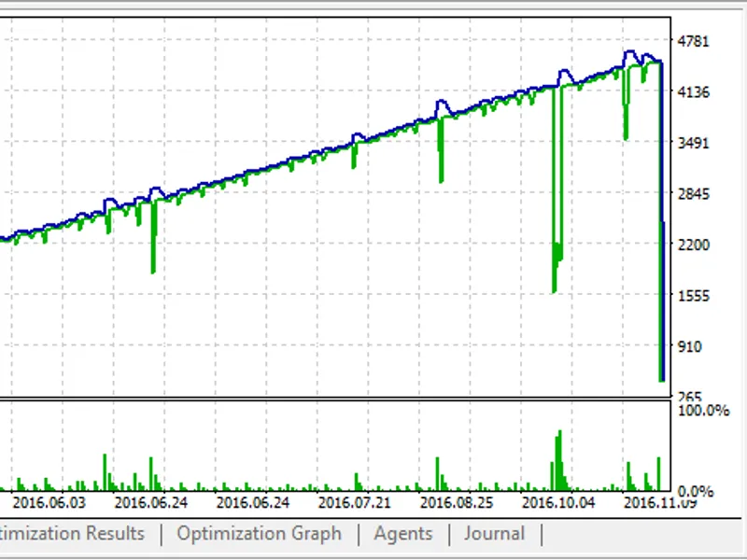Open the Optimization Graph tab
747x560 pixels.
[x=260, y=534]
